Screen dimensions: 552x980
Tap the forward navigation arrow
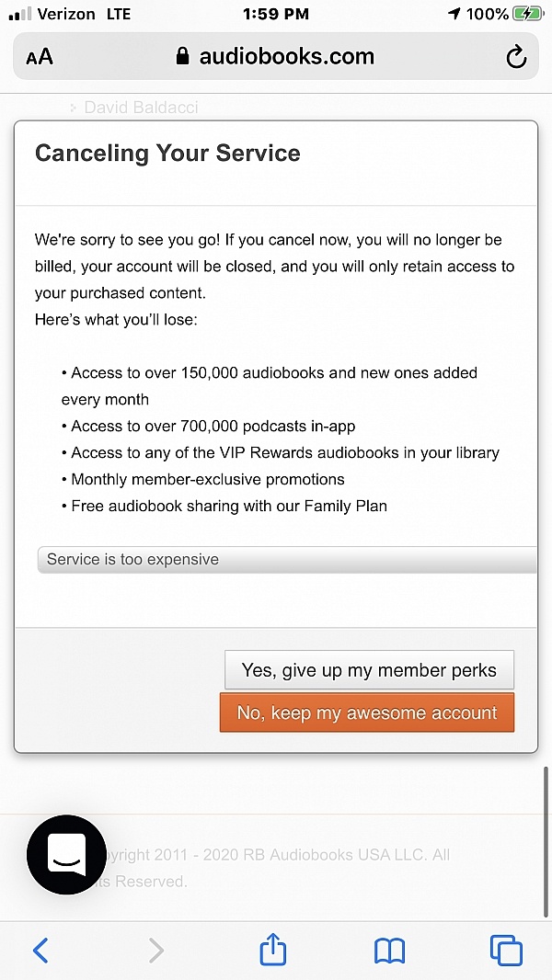click(x=156, y=950)
